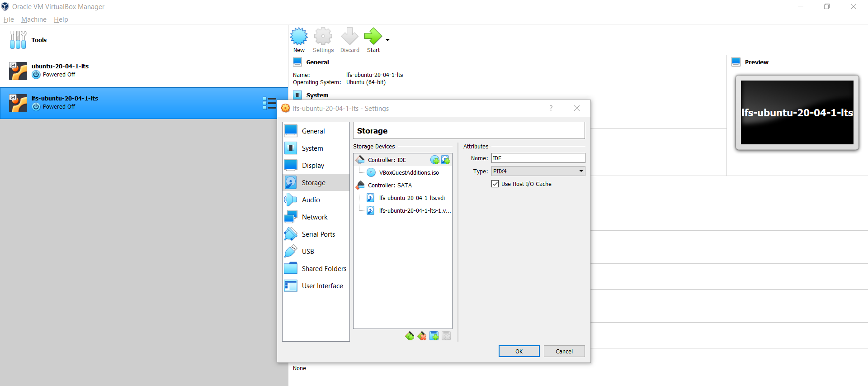
Task: Click the remove selected controller icon
Action: coord(422,336)
